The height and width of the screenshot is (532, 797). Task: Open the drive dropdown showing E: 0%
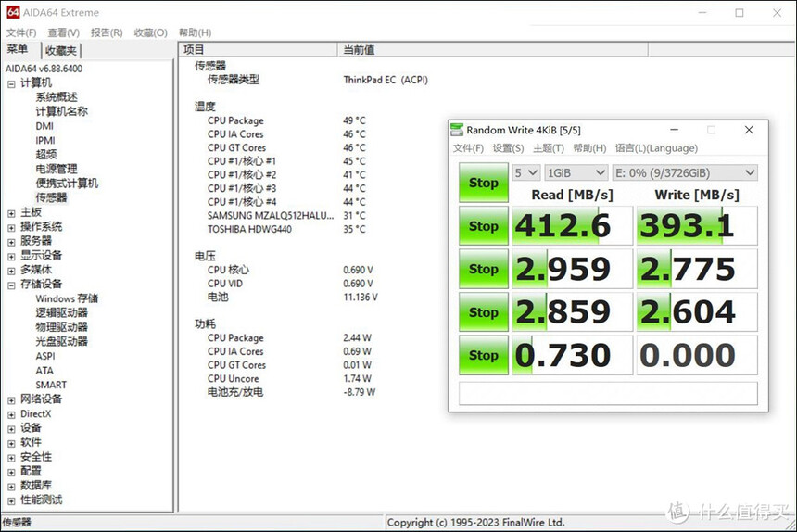[685, 172]
